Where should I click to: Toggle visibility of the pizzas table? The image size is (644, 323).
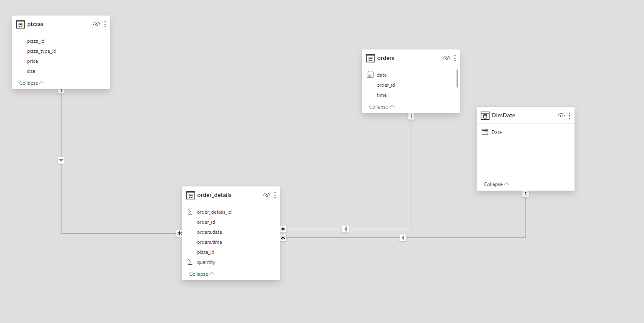click(96, 24)
